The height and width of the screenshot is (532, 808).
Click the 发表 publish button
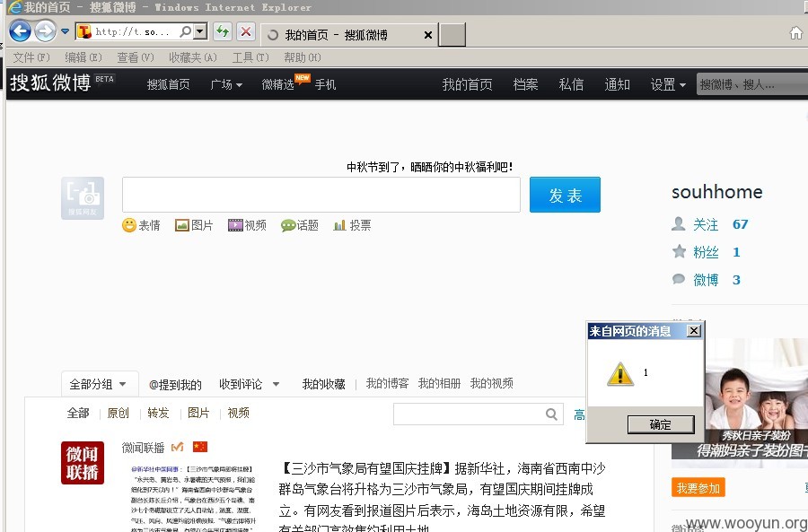pyautogui.click(x=565, y=195)
